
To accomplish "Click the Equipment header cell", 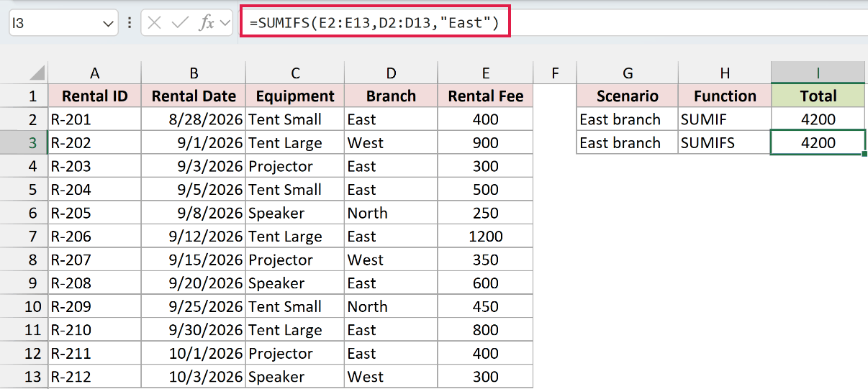I will point(295,96).
